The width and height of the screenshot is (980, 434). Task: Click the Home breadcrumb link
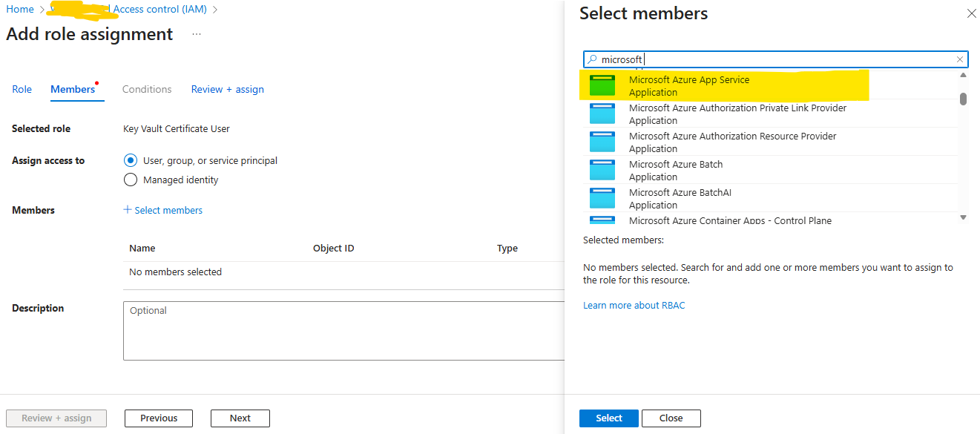coord(20,9)
